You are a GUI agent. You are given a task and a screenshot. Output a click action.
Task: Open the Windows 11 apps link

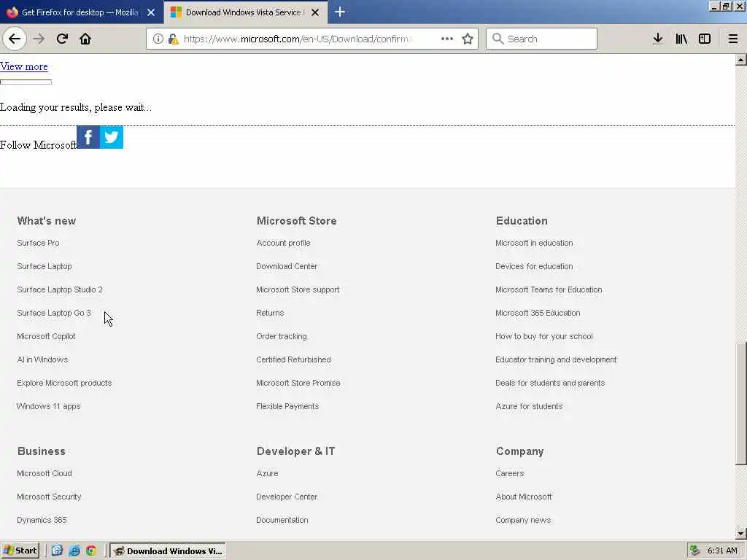click(49, 406)
